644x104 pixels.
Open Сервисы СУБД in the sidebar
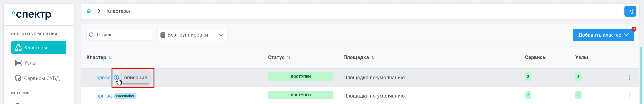coord(41,78)
